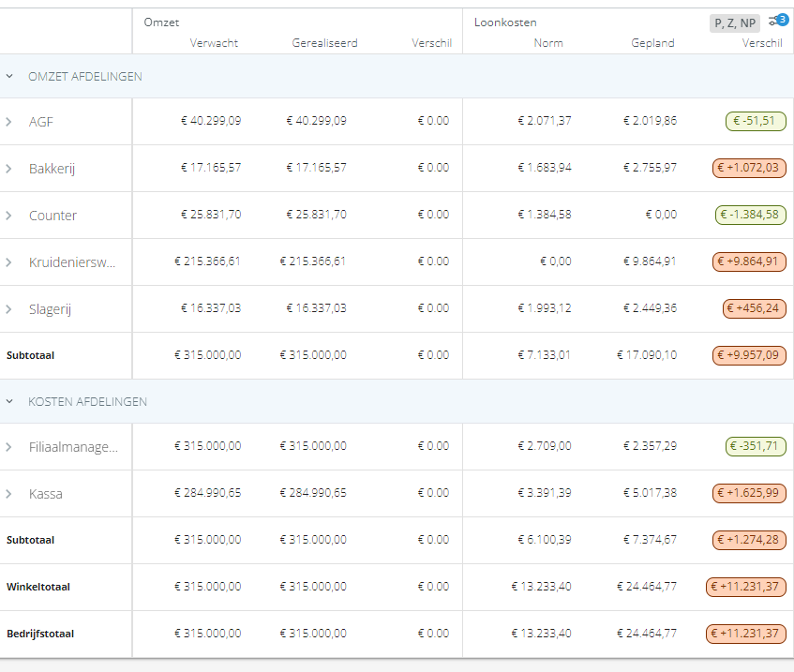Click the green € -51,51 badge
Viewport: 794px width, 672px height.
(756, 121)
